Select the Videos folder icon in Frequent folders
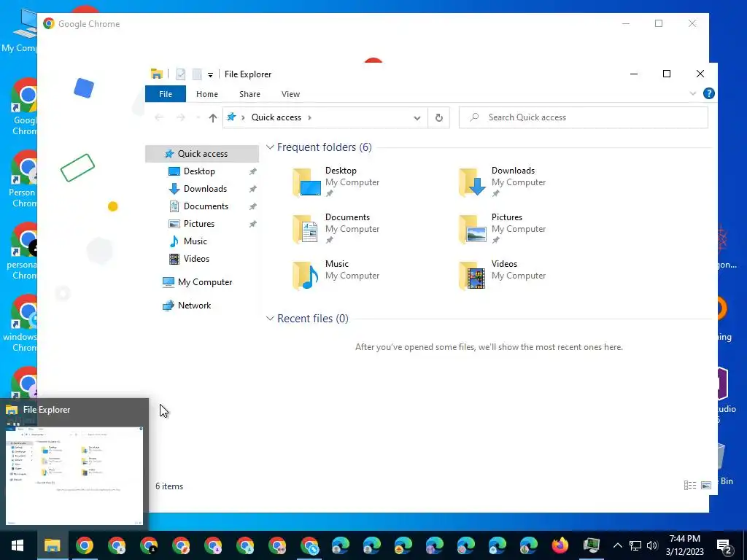 coord(472,276)
